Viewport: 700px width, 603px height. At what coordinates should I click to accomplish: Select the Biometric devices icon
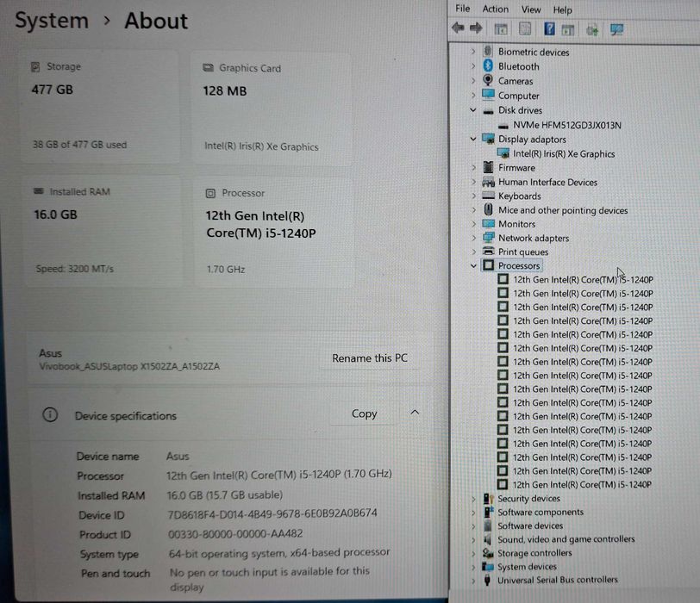coord(488,51)
